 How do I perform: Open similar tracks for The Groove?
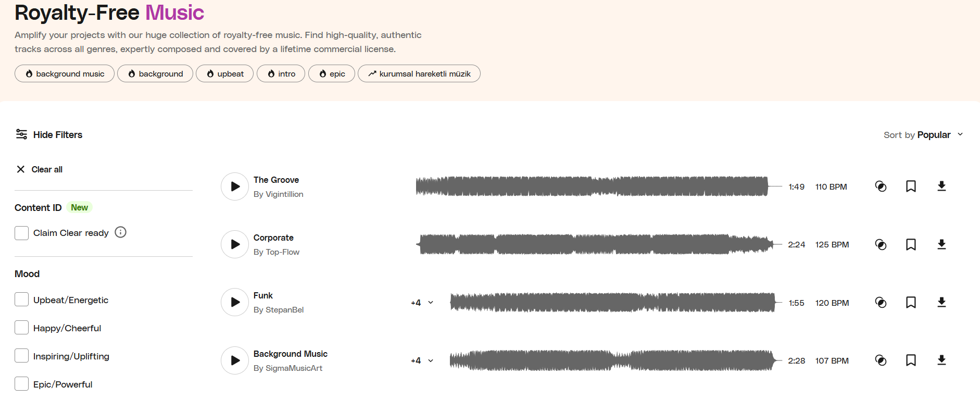pos(881,186)
